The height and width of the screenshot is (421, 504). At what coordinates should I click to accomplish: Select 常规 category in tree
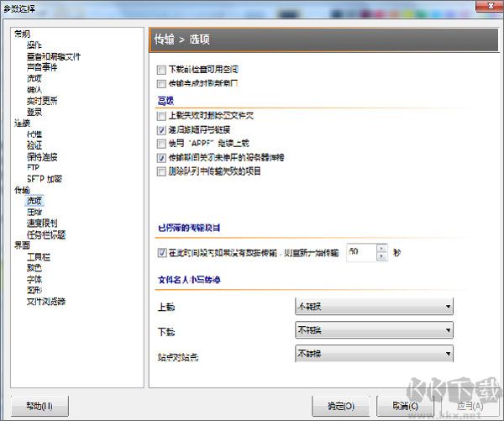pyautogui.click(x=22, y=34)
